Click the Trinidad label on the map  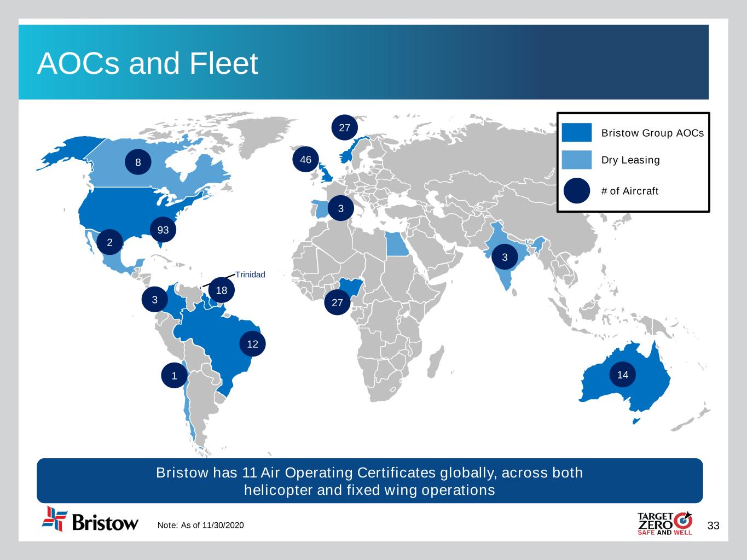click(x=250, y=275)
